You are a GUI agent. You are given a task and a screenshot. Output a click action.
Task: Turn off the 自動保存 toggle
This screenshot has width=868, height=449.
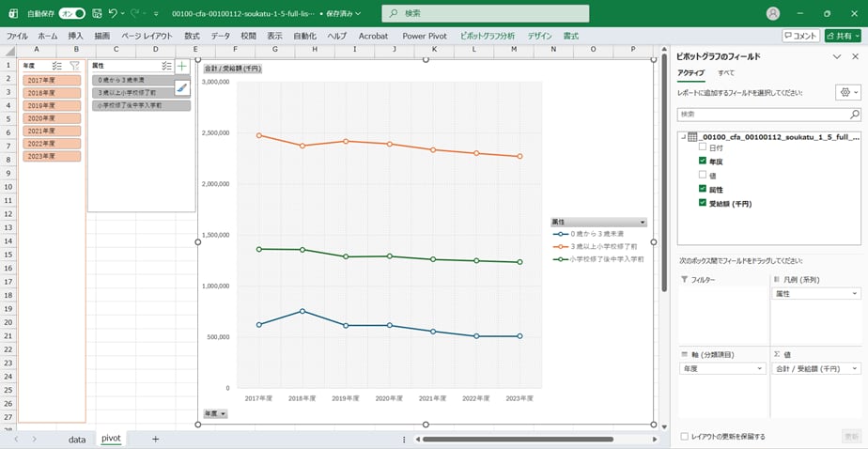[x=71, y=14]
